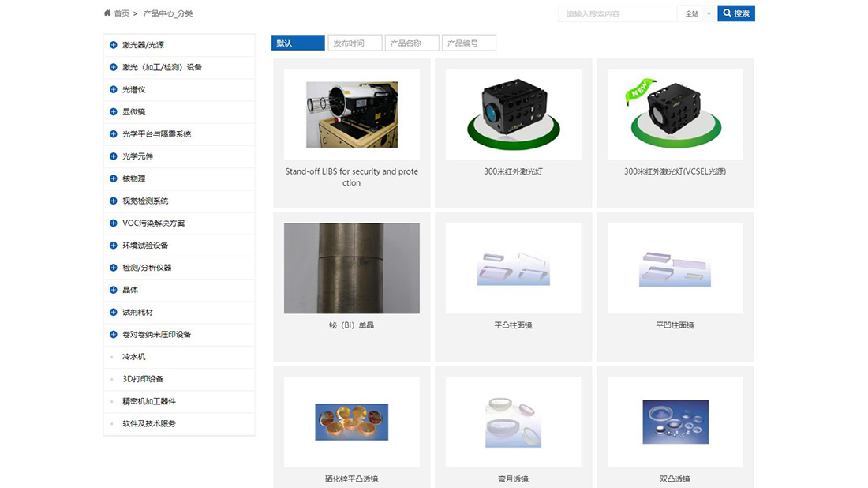Image resolution: width=868 pixels, height=488 pixels.
Task: Click 铋（Bi）单晶 title text
Action: (351, 325)
